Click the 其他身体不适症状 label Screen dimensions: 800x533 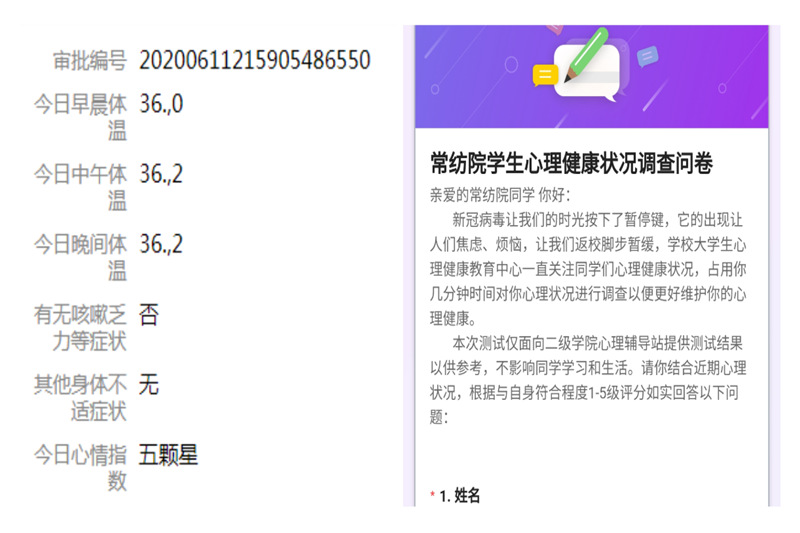click(x=80, y=397)
